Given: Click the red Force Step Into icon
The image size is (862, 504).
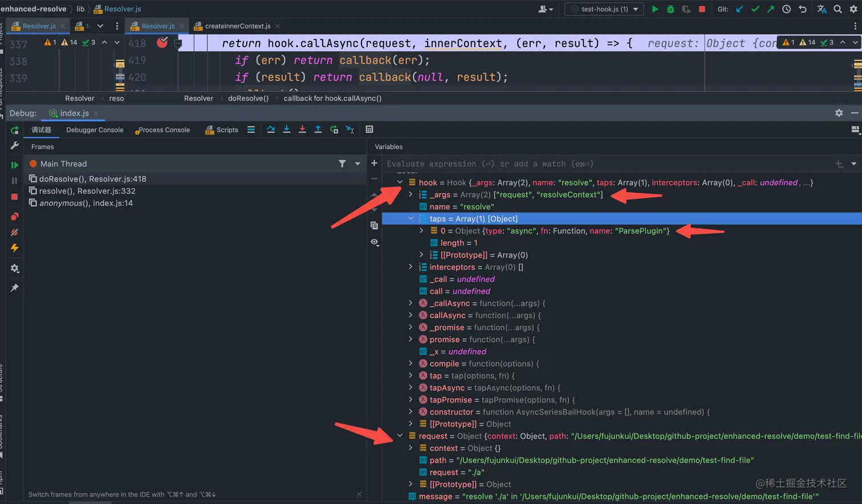Looking at the screenshot, I should (x=302, y=130).
